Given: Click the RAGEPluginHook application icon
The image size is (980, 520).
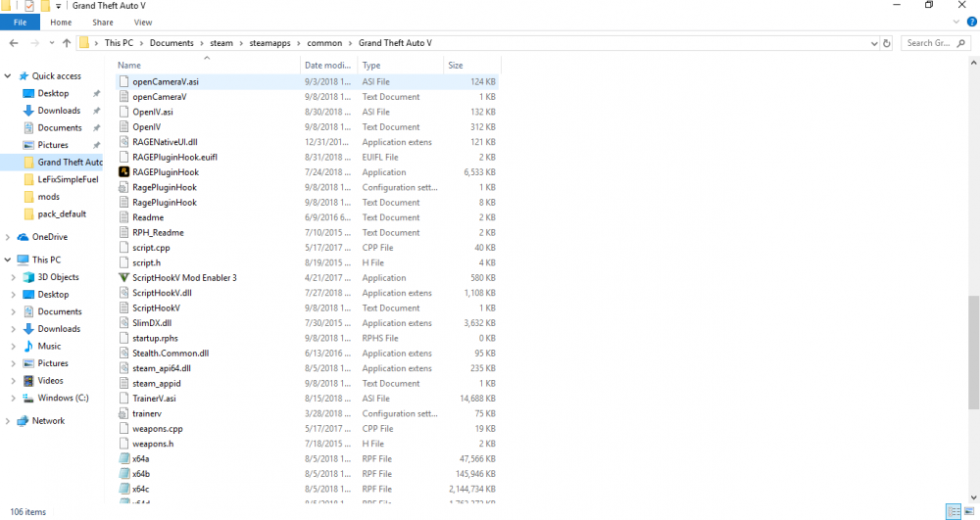Looking at the screenshot, I should [123, 171].
